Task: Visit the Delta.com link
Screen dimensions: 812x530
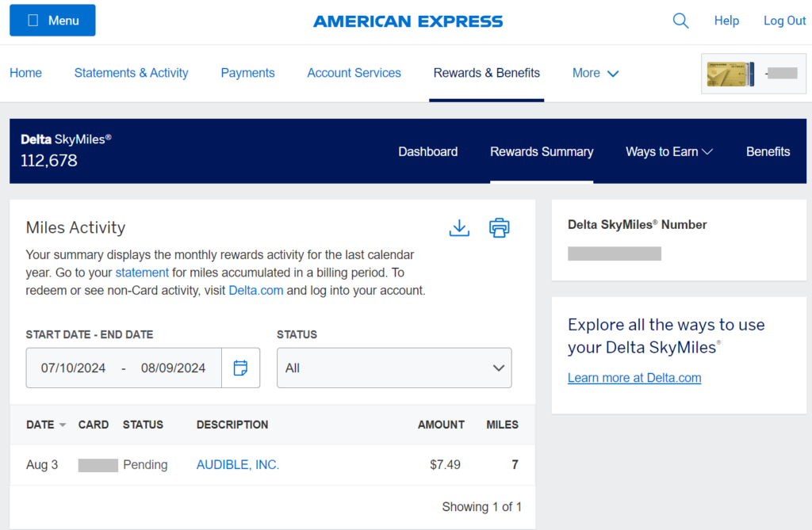Action: click(x=255, y=290)
